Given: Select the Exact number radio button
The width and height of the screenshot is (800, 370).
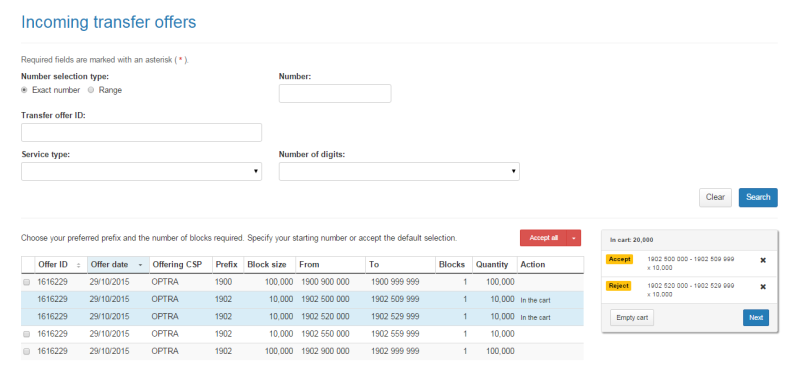Looking at the screenshot, I should click(24, 90).
